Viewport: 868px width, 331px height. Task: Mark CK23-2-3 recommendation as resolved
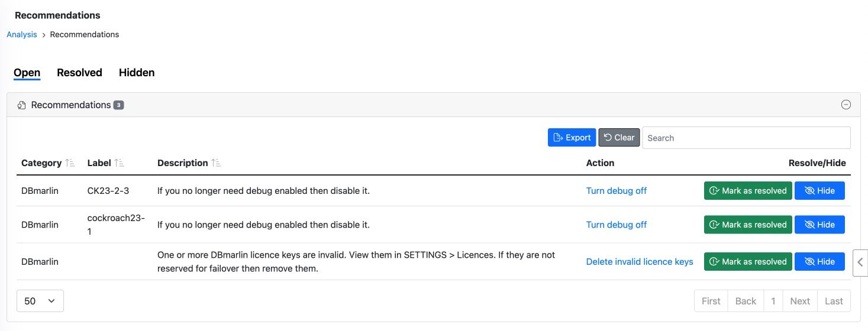tap(748, 191)
